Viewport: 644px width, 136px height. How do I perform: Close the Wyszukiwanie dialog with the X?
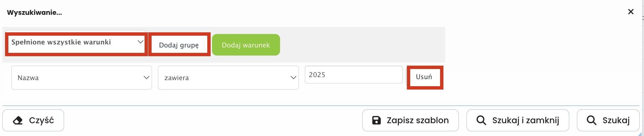click(631, 12)
